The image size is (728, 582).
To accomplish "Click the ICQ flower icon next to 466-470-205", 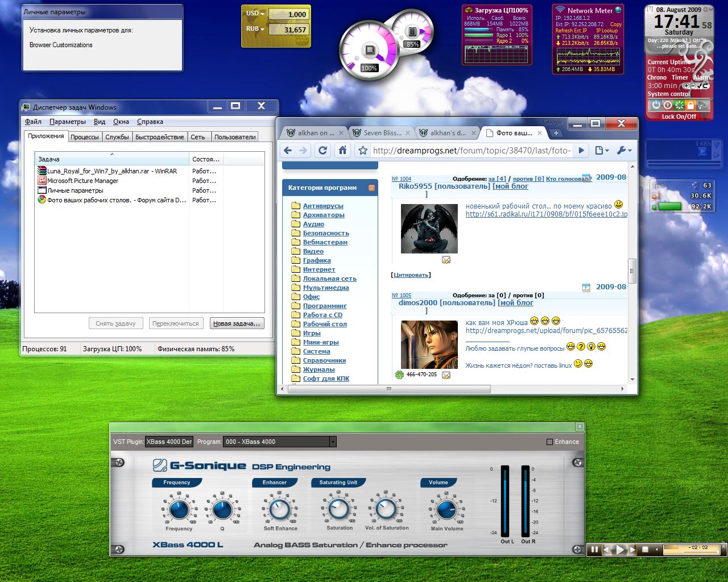I will [399, 375].
